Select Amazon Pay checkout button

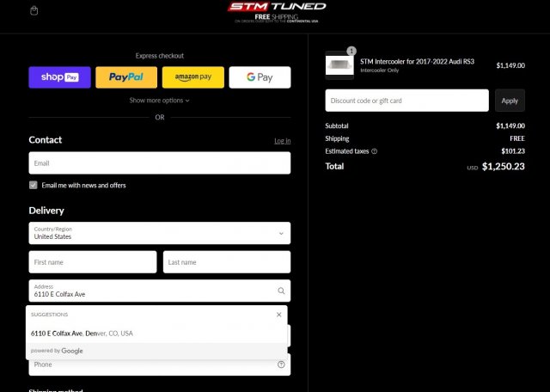click(x=192, y=77)
